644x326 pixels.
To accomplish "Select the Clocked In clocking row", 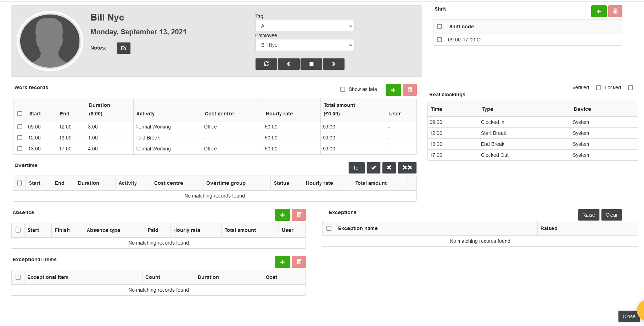I will pyautogui.click(x=533, y=122).
